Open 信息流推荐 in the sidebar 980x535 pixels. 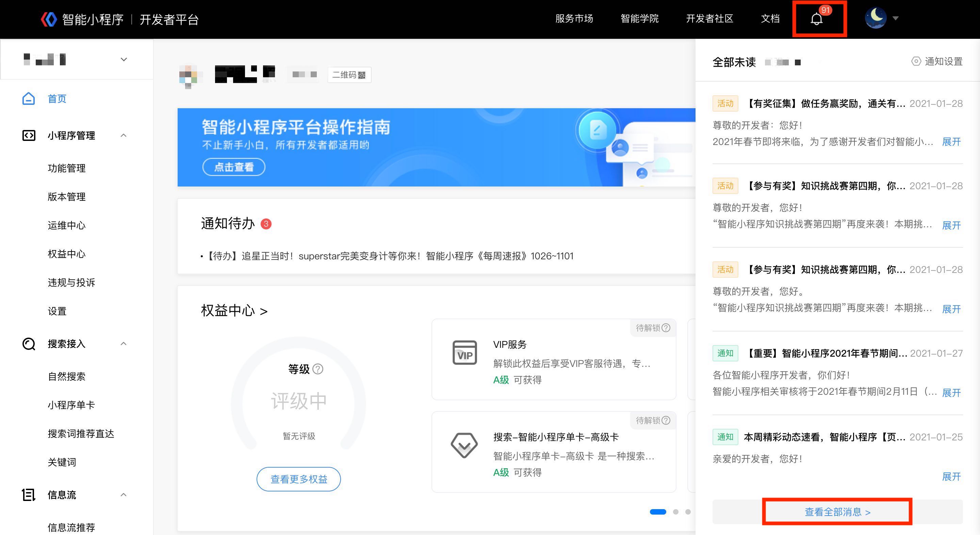coord(71,528)
